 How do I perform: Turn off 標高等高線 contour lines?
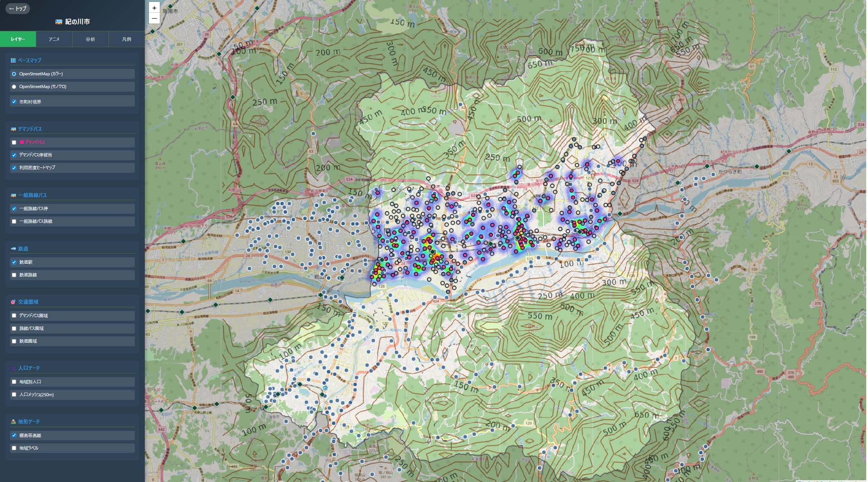tap(14, 436)
